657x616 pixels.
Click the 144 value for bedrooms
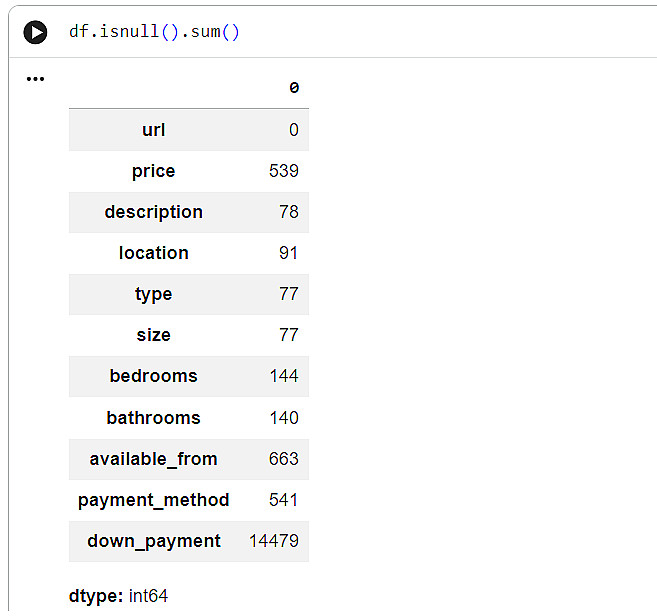pos(283,376)
